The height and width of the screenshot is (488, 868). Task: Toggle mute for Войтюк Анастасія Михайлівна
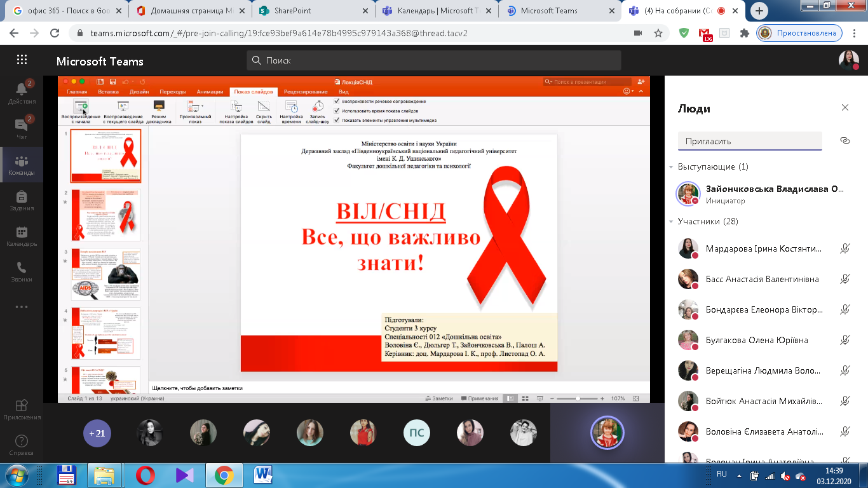pyautogui.click(x=844, y=401)
